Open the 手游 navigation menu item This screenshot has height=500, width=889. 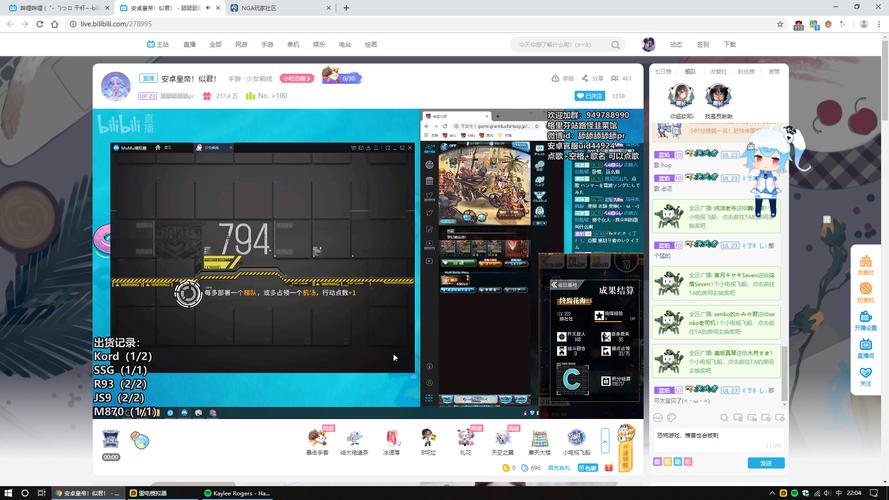(x=267, y=44)
